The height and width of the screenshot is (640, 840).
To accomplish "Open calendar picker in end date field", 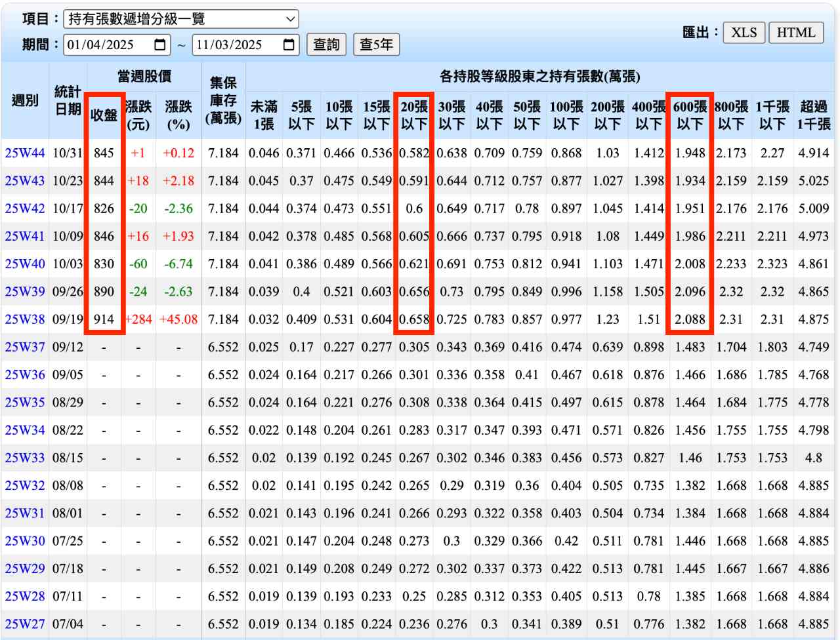I will click(289, 45).
